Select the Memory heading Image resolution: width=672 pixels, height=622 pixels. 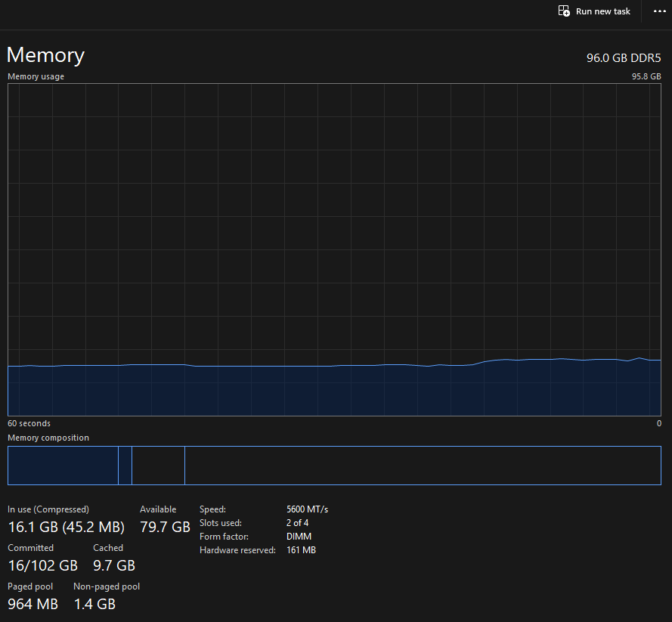(46, 55)
